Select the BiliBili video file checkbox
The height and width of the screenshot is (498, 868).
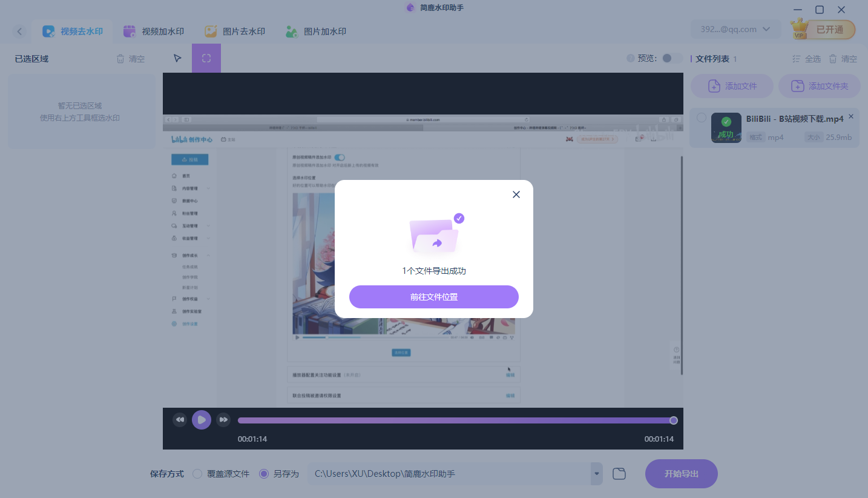pyautogui.click(x=701, y=118)
